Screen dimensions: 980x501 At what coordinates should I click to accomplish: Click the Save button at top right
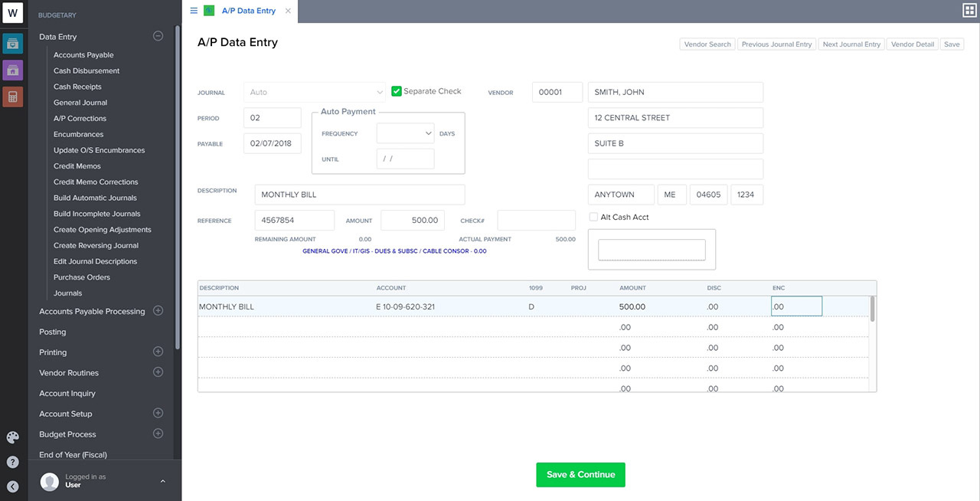click(x=952, y=44)
